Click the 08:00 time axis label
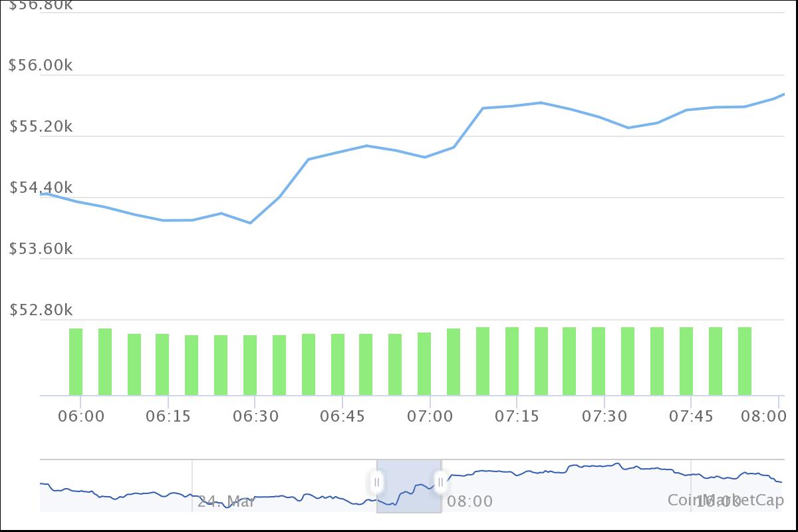The image size is (798, 532). pos(763,416)
